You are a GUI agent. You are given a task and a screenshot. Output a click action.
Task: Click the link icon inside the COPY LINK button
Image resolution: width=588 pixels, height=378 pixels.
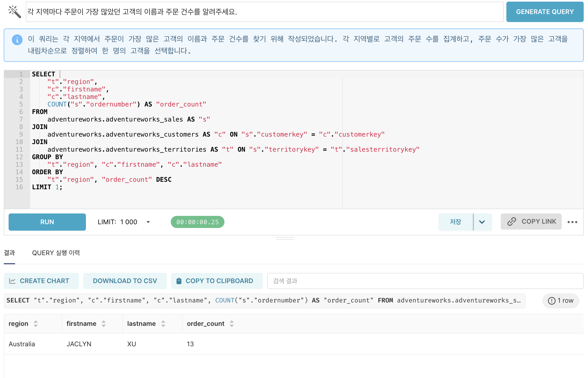pos(512,222)
